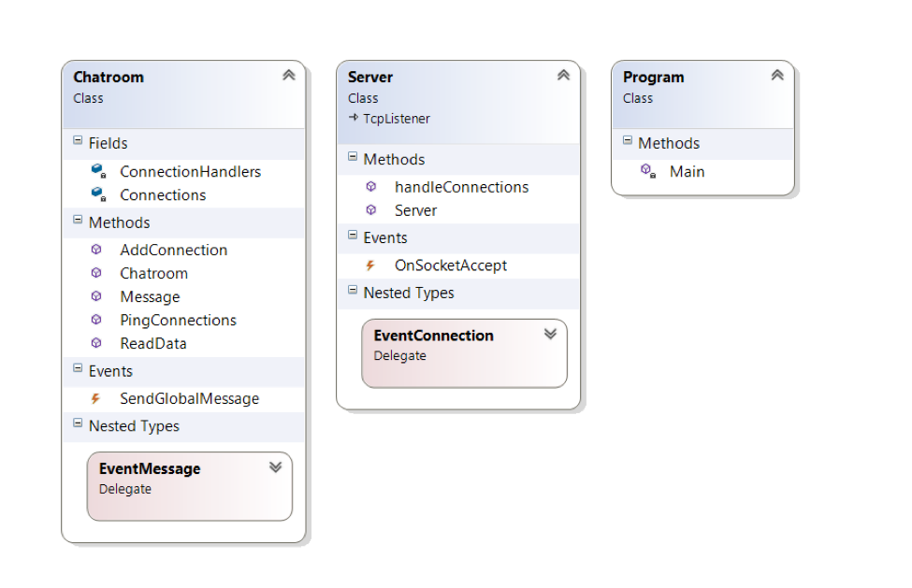Click the Connections field icon
The width and height of the screenshot is (912, 588).
(97, 194)
